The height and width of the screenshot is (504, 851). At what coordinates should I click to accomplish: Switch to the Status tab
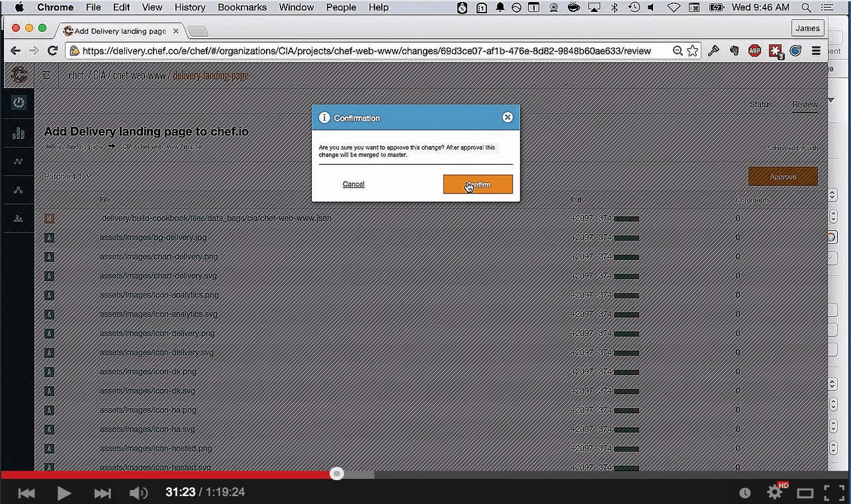[761, 104]
